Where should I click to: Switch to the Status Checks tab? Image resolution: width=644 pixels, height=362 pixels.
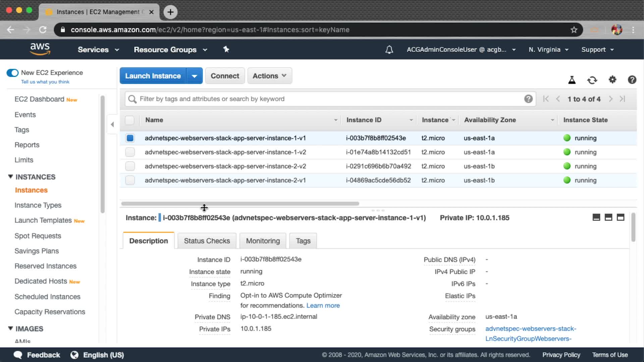(x=207, y=241)
